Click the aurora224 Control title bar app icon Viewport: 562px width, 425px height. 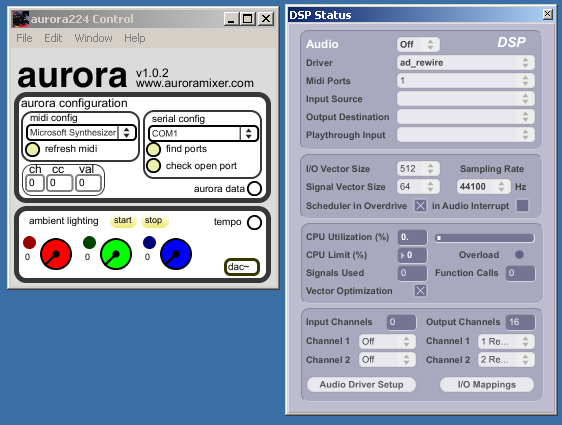20,19
